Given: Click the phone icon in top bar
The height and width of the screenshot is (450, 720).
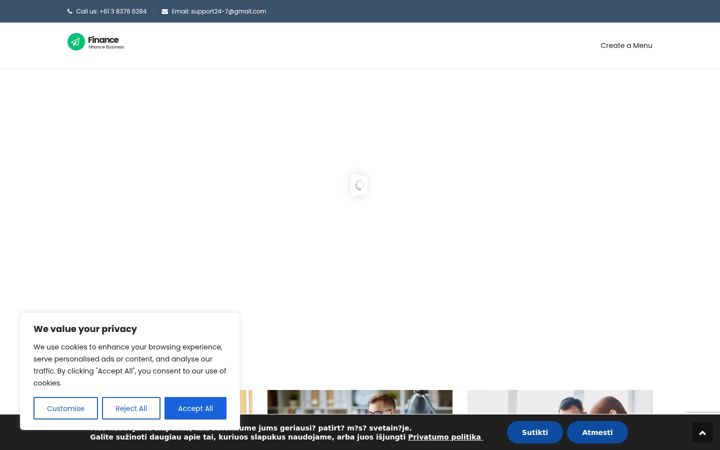Looking at the screenshot, I should (70, 11).
